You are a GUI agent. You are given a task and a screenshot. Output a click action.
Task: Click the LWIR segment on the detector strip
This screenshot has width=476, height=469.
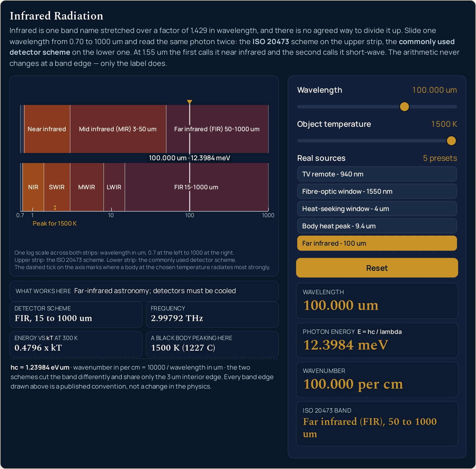click(114, 187)
